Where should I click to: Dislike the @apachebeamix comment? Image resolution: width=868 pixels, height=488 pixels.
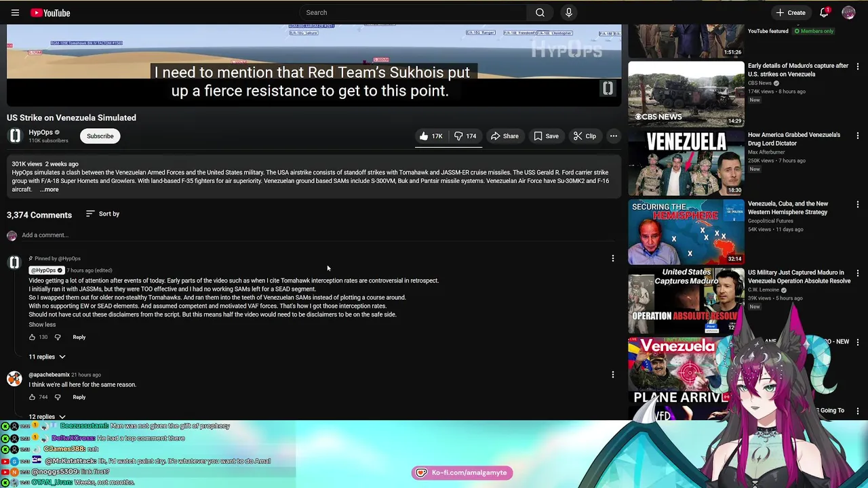click(58, 397)
